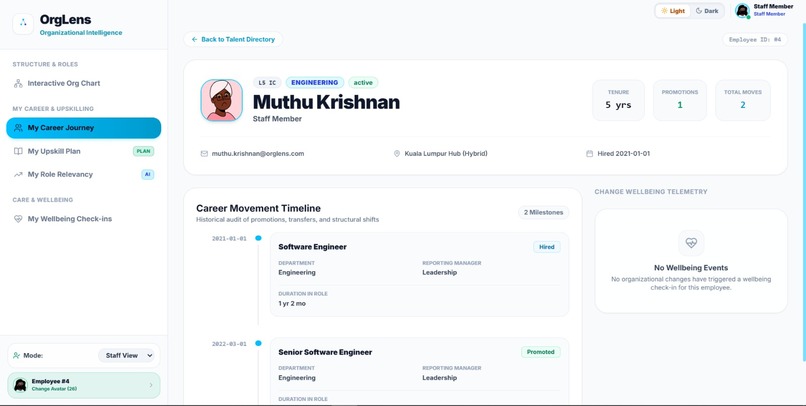The height and width of the screenshot is (406, 806).
Task: Click the Hired tag on the Software Engineer card
Action: (x=546, y=247)
